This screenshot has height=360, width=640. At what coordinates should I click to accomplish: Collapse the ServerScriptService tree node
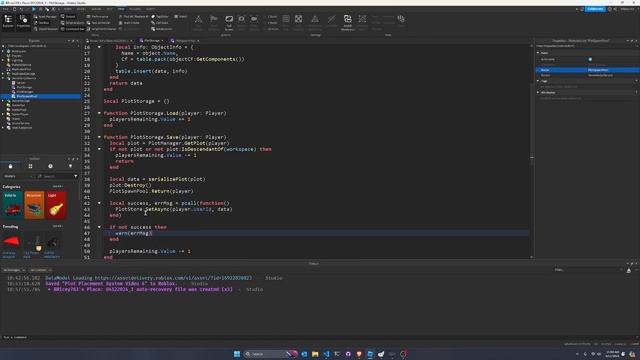pyautogui.click(x=3, y=78)
